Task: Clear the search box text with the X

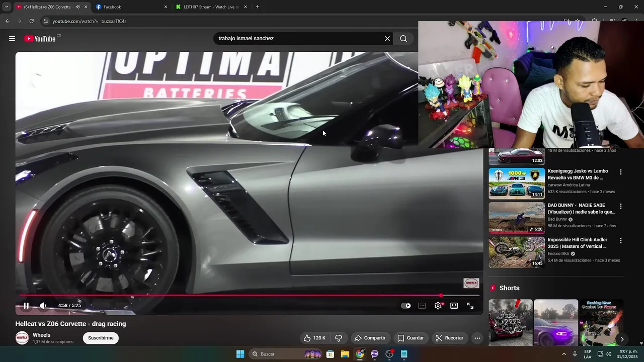Action: click(387, 39)
